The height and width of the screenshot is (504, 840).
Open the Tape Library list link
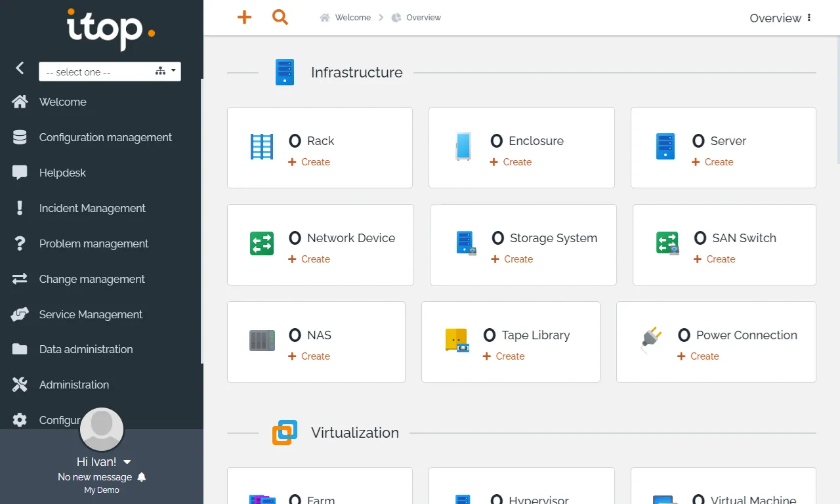(x=526, y=335)
